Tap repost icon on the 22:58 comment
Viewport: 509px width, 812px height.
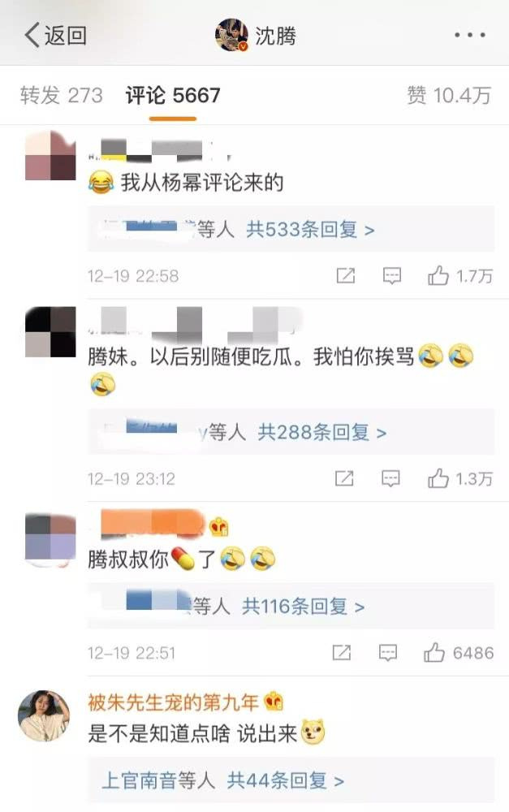[345, 276]
